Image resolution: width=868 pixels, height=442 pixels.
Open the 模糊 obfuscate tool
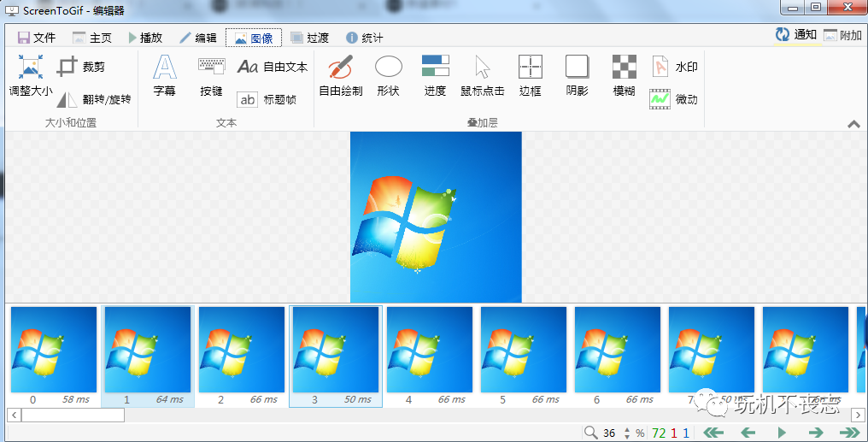click(x=624, y=76)
